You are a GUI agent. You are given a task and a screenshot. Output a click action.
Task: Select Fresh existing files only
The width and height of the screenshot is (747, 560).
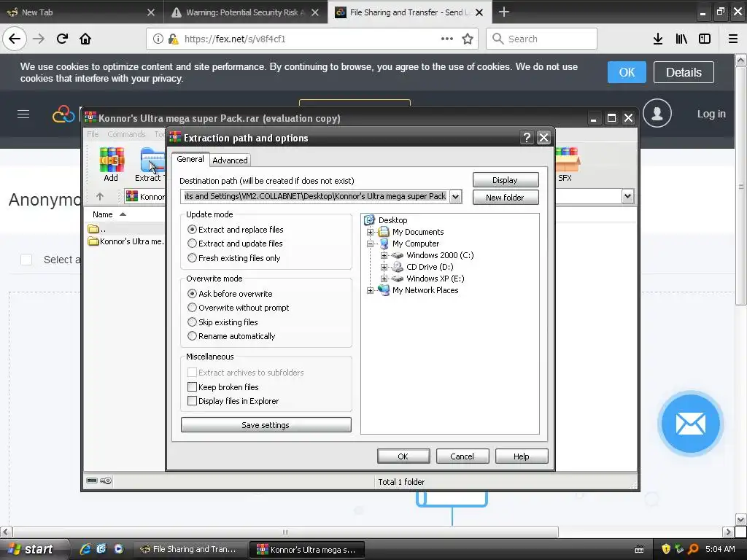[x=234, y=258]
